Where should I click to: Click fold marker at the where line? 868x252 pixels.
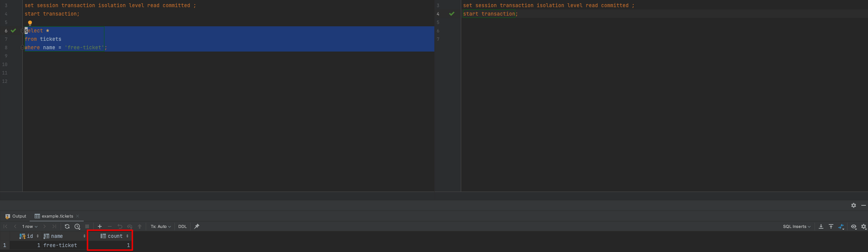click(x=22, y=47)
